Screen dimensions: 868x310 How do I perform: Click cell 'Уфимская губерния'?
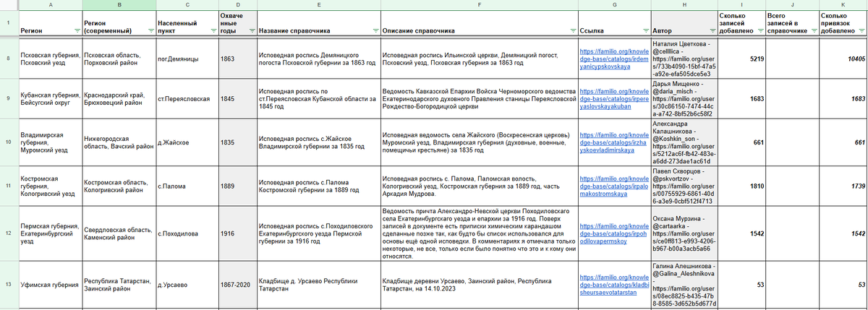[50, 285]
